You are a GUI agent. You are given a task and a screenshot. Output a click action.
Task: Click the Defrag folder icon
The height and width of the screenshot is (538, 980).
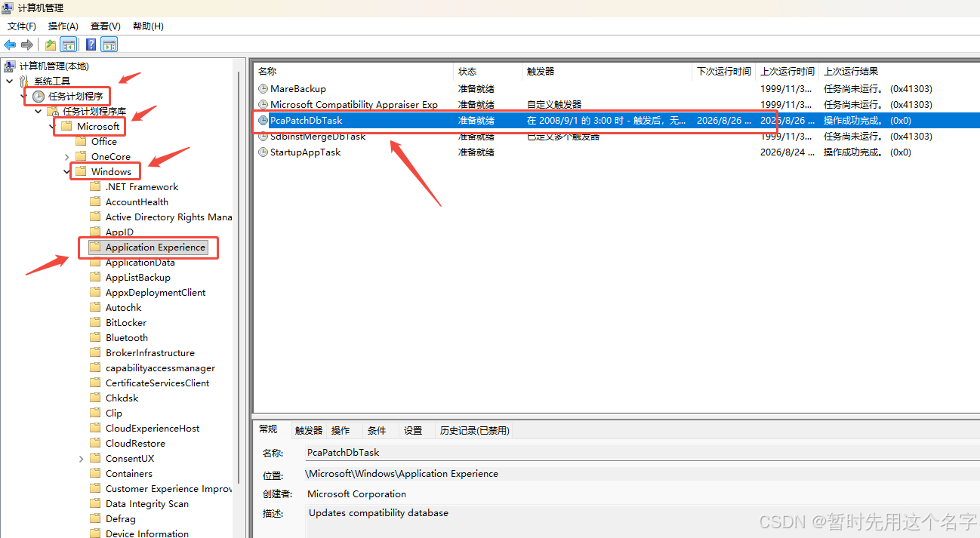pos(95,519)
